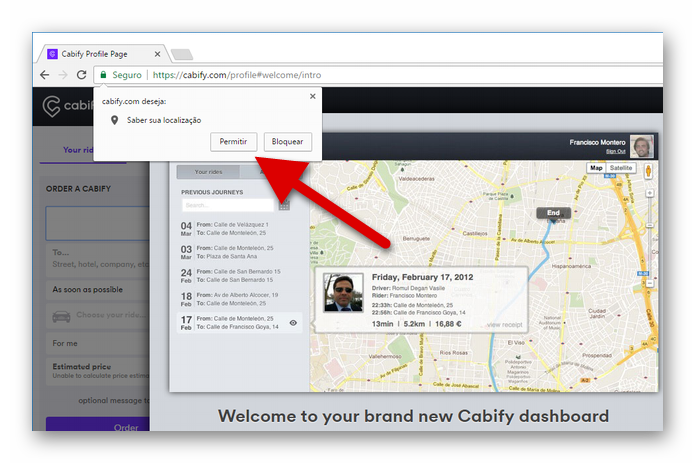
Task: Select the 24 Feb Calle de San Bernardo journey
Action: 239,276
